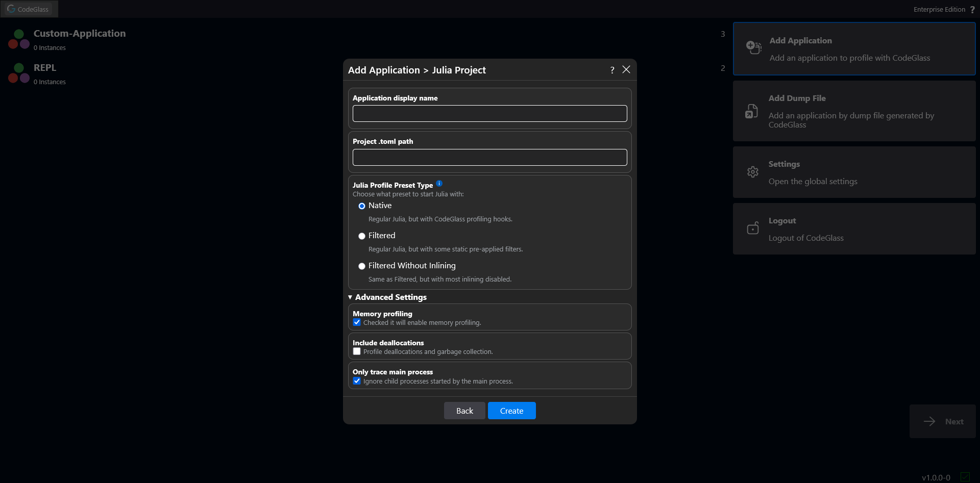This screenshot has width=980, height=483.
Task: Open Add Dump File menu card title
Action: (x=797, y=98)
